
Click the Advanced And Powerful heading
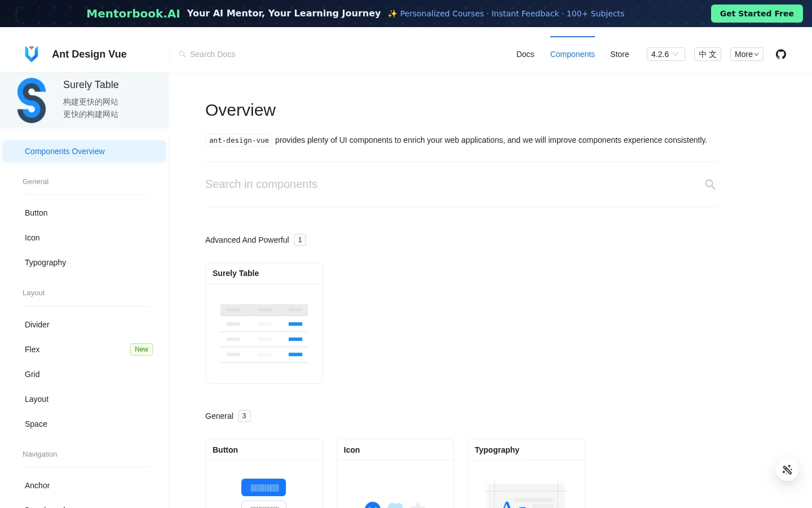click(x=247, y=240)
